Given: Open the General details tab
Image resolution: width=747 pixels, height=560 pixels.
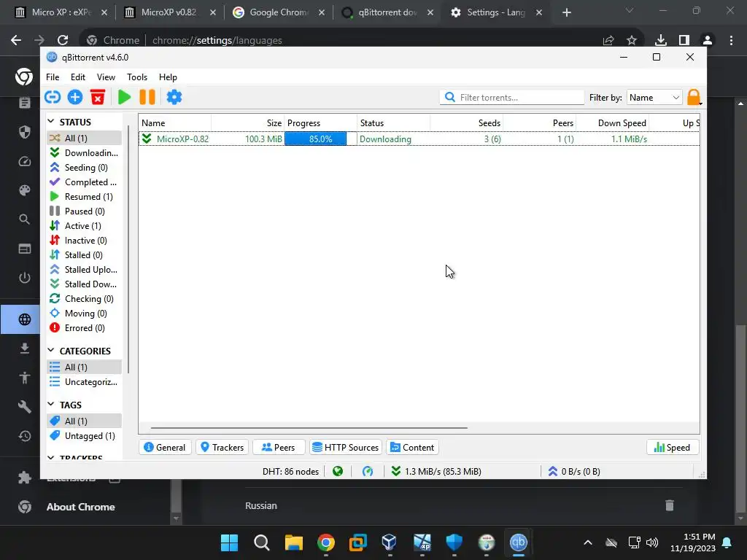Looking at the screenshot, I should click(165, 447).
